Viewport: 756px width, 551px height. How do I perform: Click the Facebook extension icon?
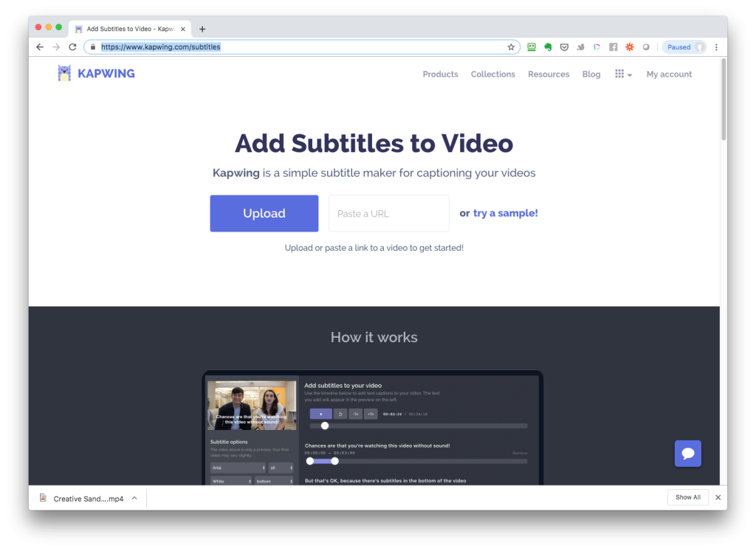[x=614, y=47]
